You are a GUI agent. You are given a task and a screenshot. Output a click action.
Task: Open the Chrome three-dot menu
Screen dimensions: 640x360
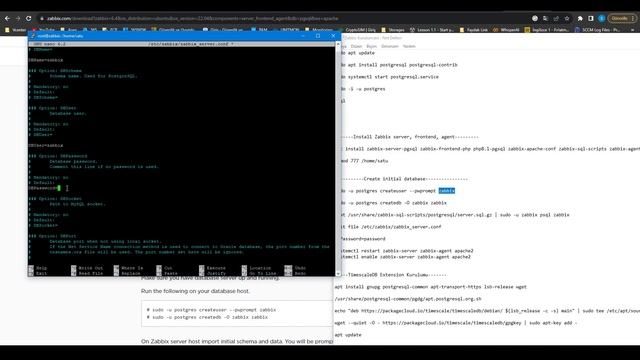(633, 18)
